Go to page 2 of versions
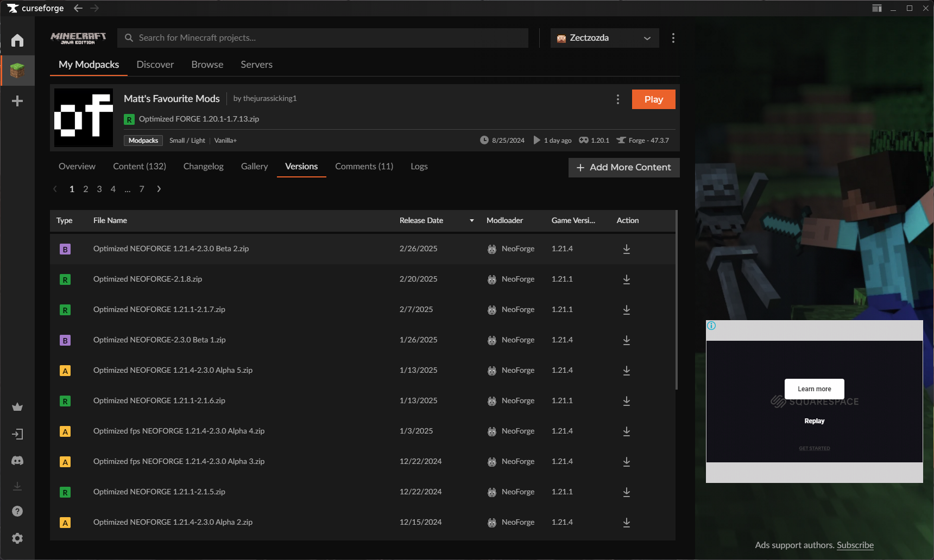This screenshot has height=560, width=934. tap(86, 189)
